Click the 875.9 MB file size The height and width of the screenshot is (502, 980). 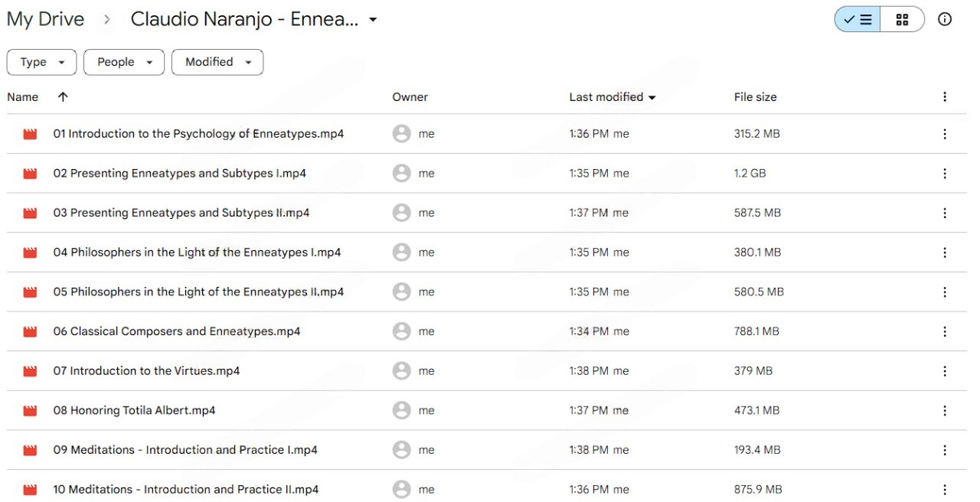(758, 490)
